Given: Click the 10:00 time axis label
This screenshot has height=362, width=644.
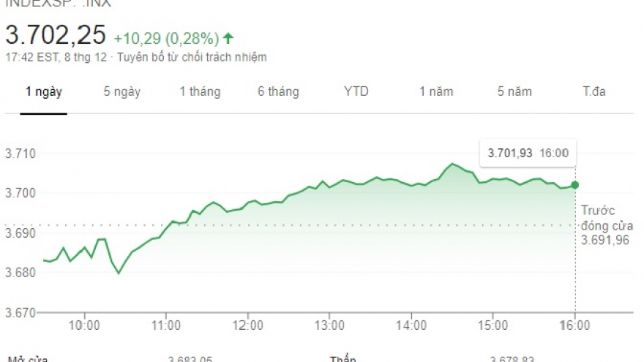Looking at the screenshot, I should click(x=84, y=325).
